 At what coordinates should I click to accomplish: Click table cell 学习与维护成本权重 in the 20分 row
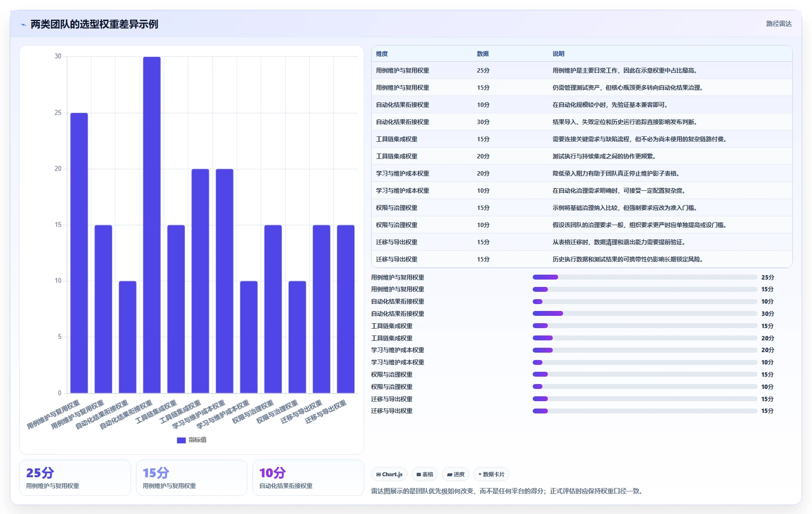click(403, 174)
